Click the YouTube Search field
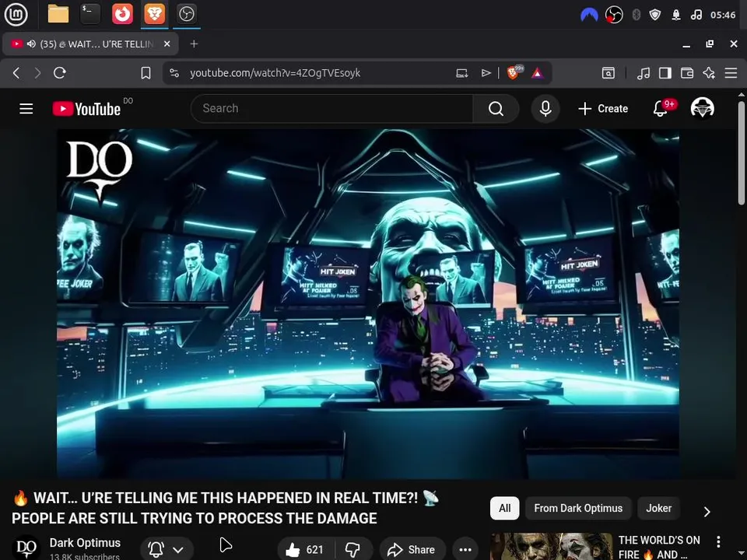The image size is (747, 560). tap(332, 109)
